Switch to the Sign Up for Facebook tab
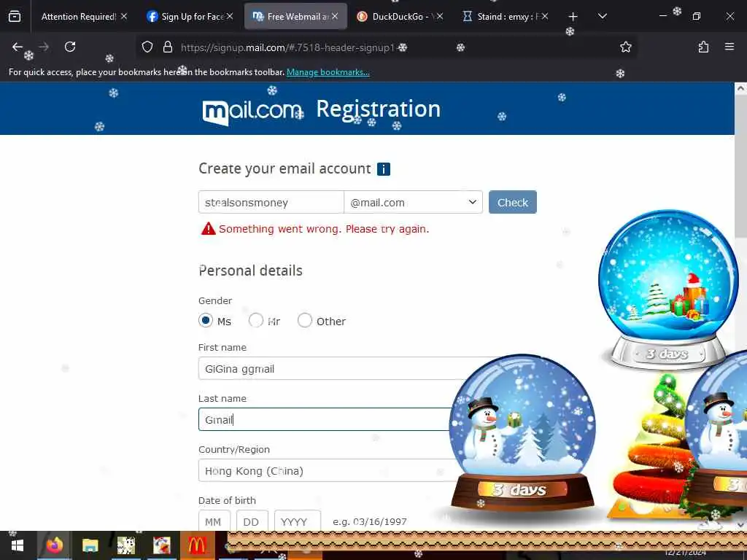This screenshot has width=747, height=560. (x=190, y=17)
